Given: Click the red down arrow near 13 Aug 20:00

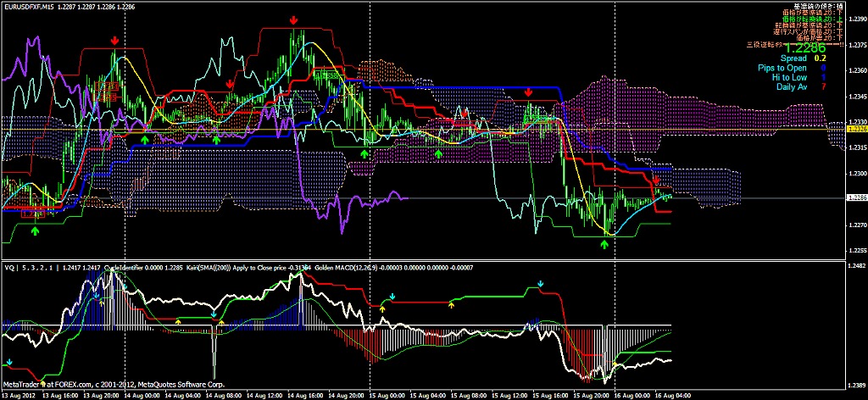Looking at the screenshot, I should 114,41.
